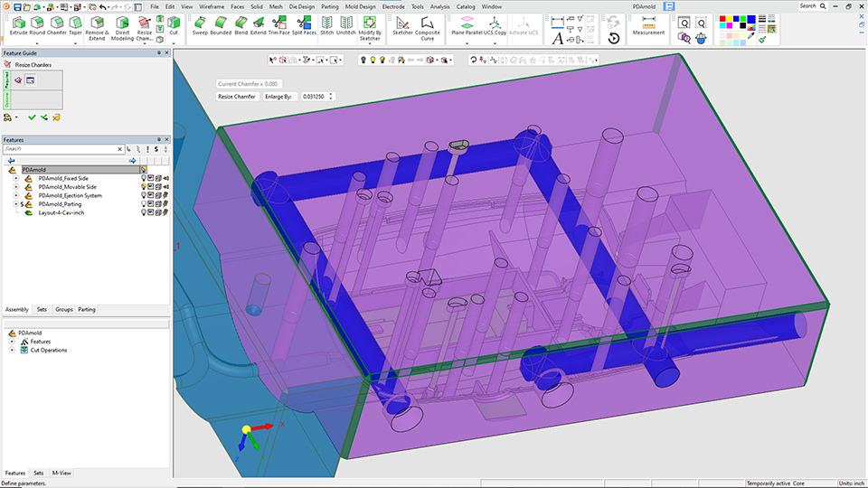Image resolution: width=868 pixels, height=488 pixels.
Task: Toggle visibility bulb for Layout-4-Cav-inch
Action: pyautogui.click(x=144, y=212)
